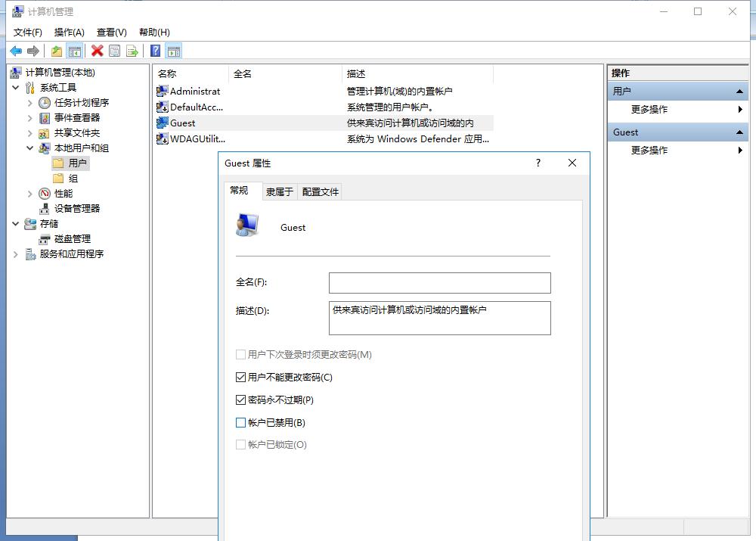This screenshot has height=541, width=756.
Task: Toggle the console tree visibility icon
Action: pos(76,51)
